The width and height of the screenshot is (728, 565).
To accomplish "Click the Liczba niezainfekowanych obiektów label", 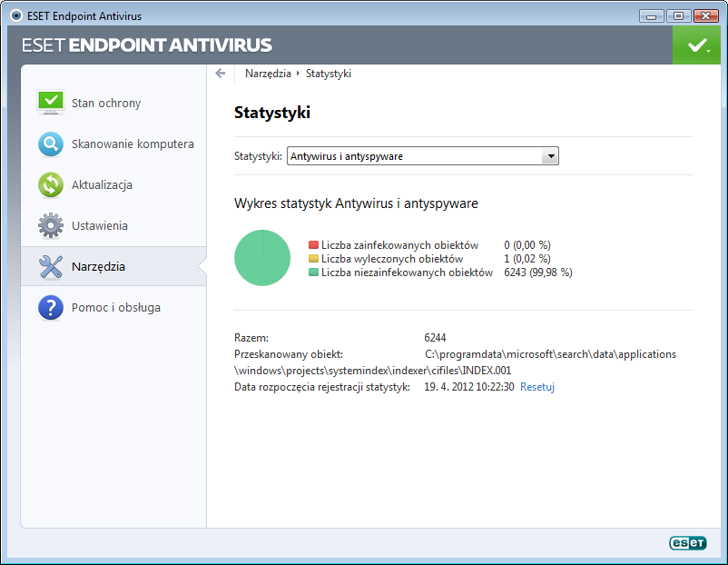I will pos(407,273).
